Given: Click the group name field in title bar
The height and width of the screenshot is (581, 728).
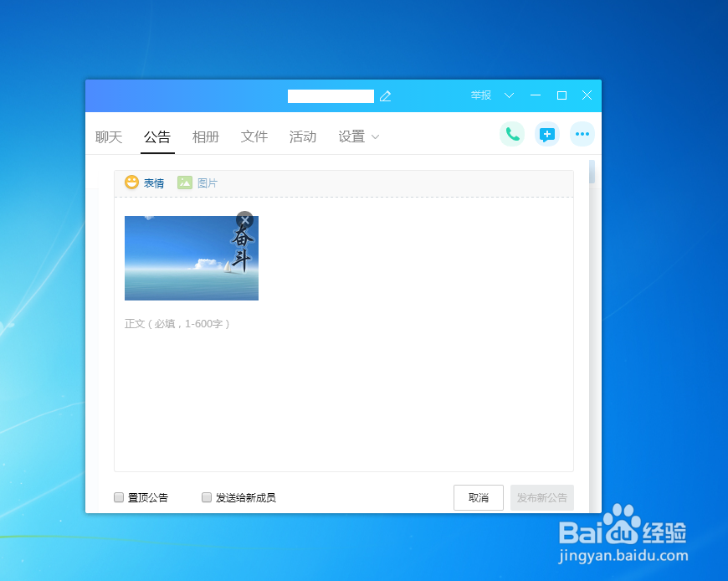Looking at the screenshot, I should [331, 96].
